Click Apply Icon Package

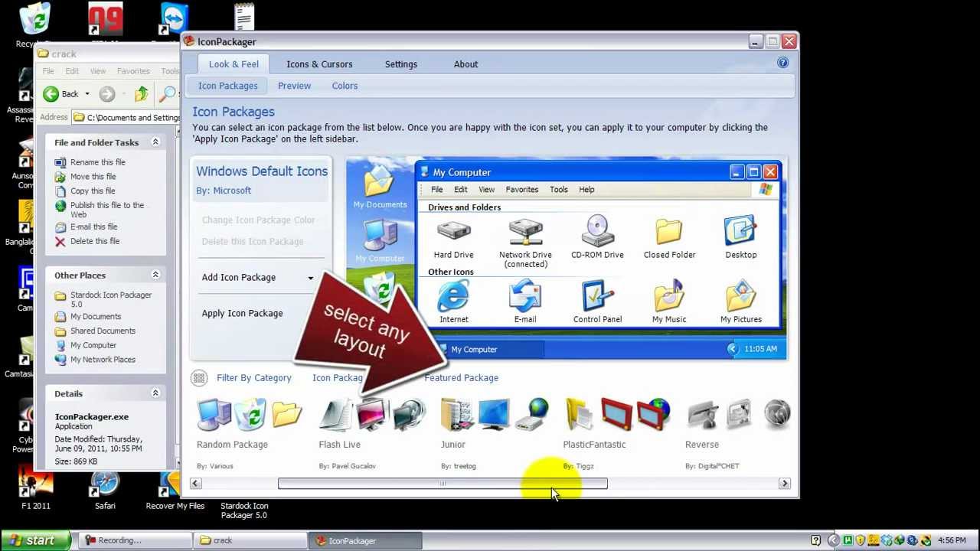point(242,313)
